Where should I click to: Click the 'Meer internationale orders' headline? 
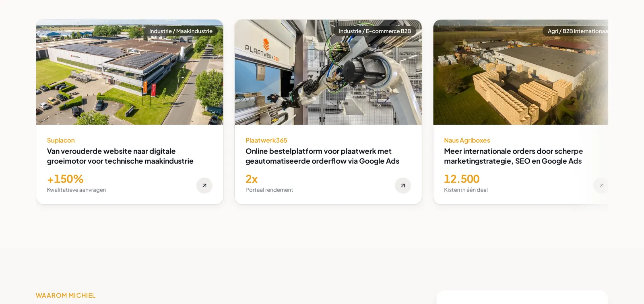coord(514,156)
